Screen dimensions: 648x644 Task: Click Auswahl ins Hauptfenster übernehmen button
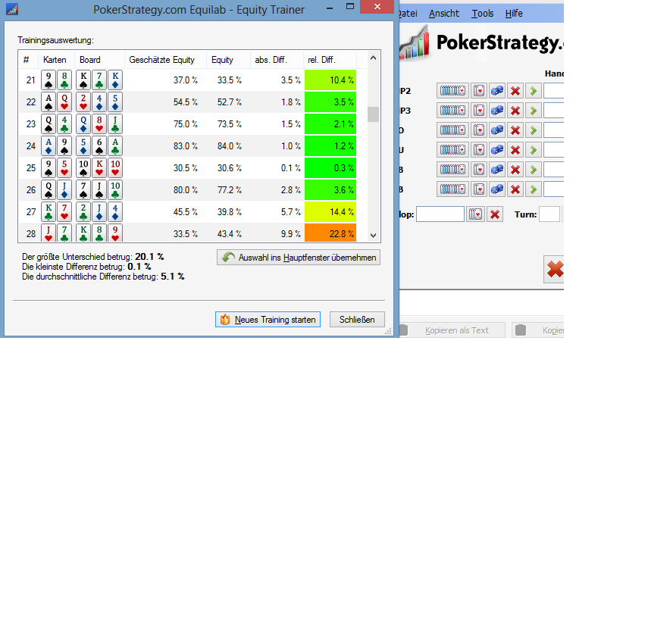pyautogui.click(x=299, y=258)
